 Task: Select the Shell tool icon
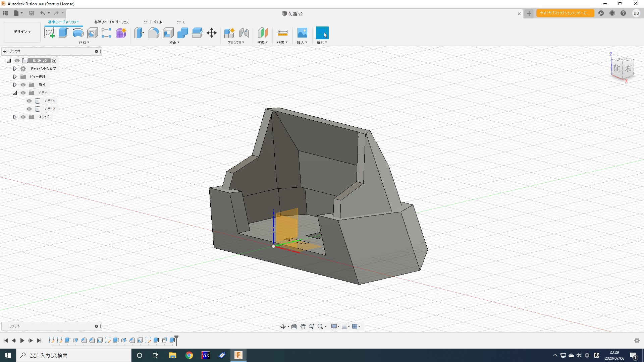pos(168,33)
